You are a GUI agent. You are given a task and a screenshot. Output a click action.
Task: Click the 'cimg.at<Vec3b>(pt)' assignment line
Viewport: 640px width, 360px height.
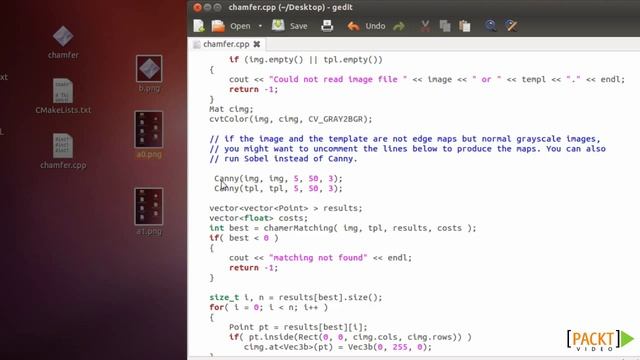[x=338, y=347]
